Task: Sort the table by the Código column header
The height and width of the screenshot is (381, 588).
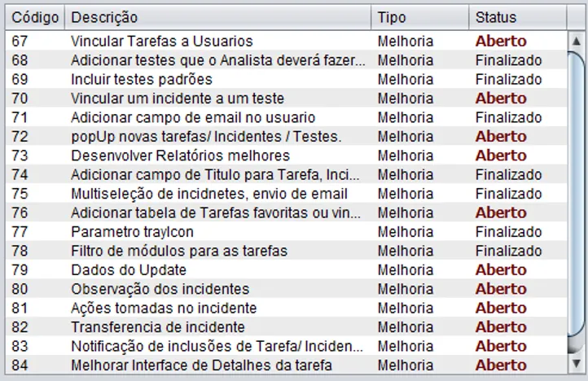Action: pos(35,17)
